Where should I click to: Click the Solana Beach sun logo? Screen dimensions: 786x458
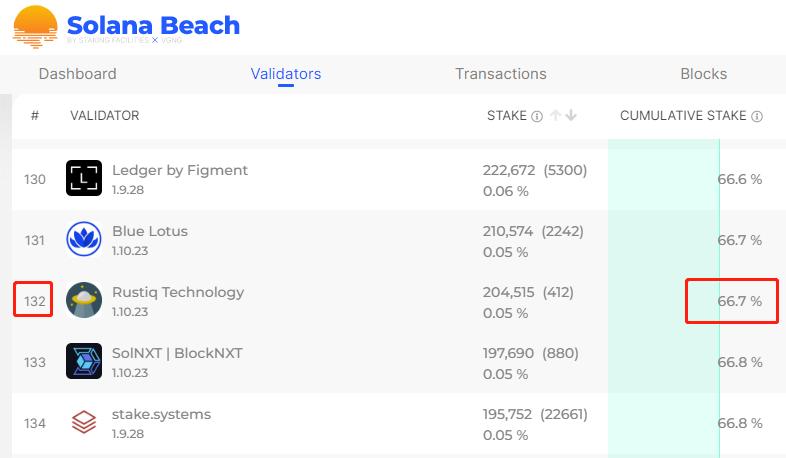(35, 27)
